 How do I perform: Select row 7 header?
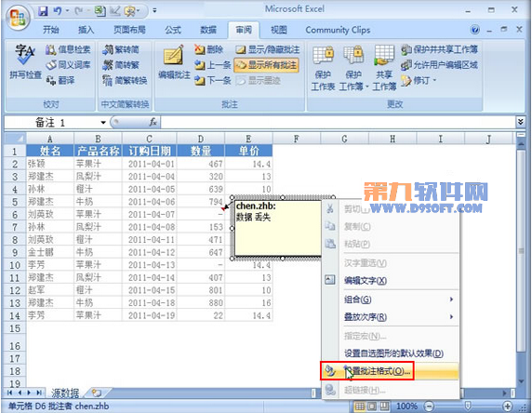(x=15, y=227)
